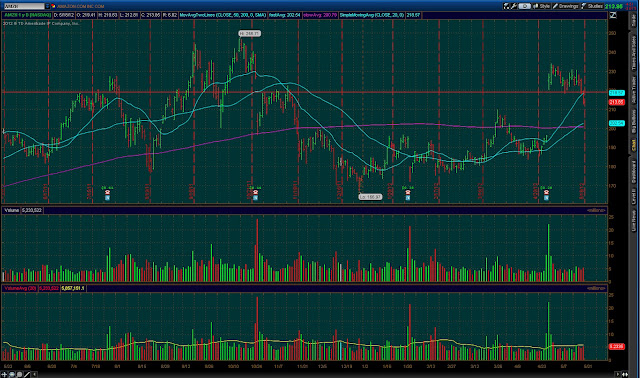This screenshot has width=640, height=378.
Task: Open the chart Style menu
Action: click(542, 6)
